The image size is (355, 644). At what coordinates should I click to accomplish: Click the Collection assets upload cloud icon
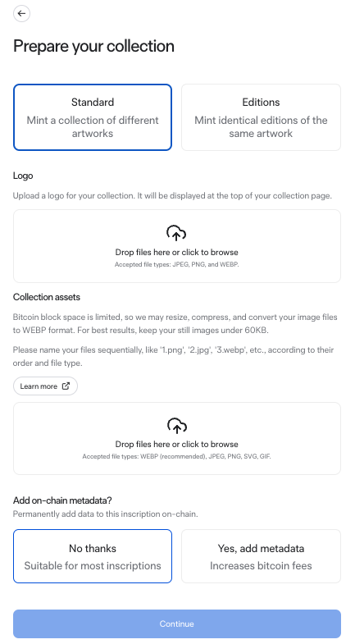[x=176, y=426]
